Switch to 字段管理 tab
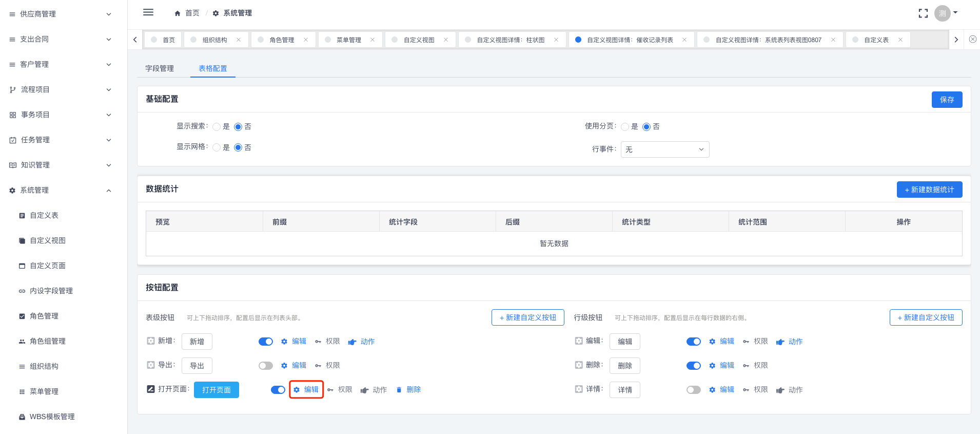The height and width of the screenshot is (434, 980). click(x=160, y=68)
